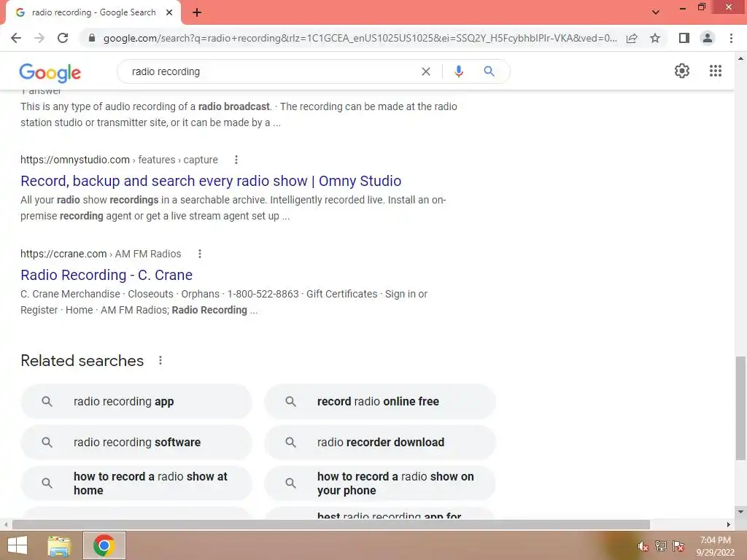Open Omny Studio radio show result
The image size is (747, 560).
point(211,181)
